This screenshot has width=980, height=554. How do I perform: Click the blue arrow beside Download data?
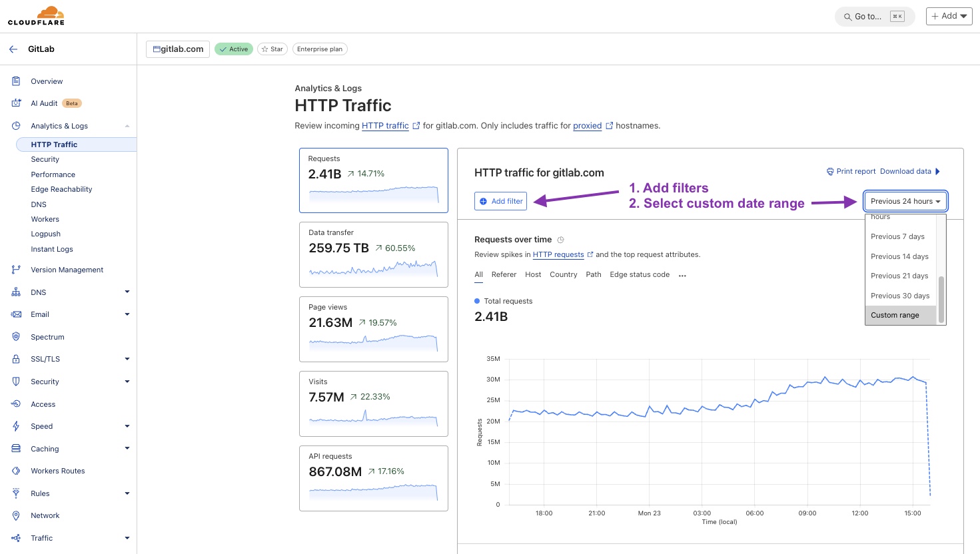coord(937,171)
